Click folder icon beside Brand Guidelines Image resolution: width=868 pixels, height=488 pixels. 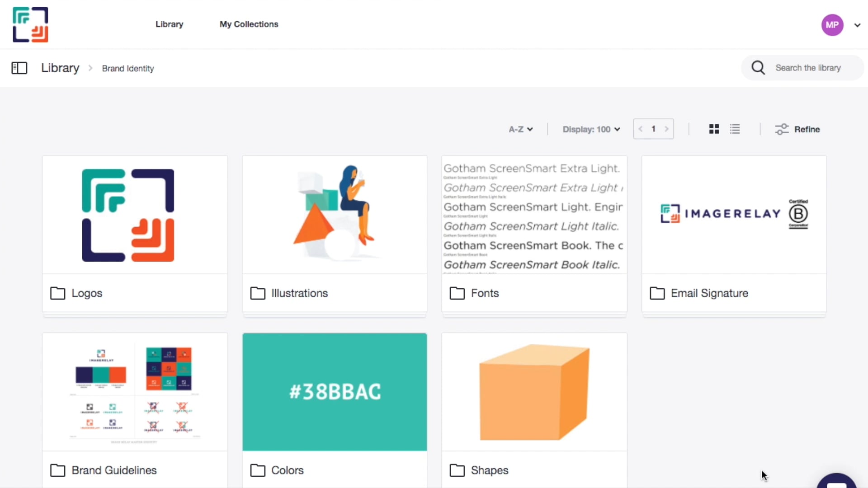click(57, 470)
